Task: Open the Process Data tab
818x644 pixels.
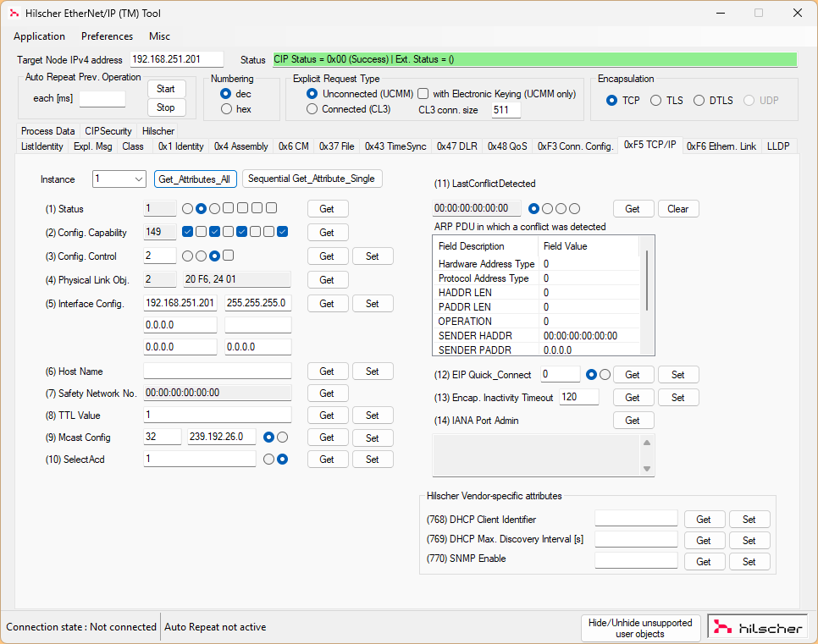Action: pos(48,131)
